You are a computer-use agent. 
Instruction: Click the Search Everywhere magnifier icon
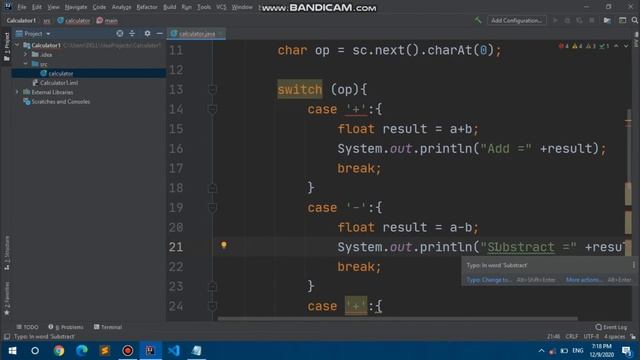coord(634,20)
